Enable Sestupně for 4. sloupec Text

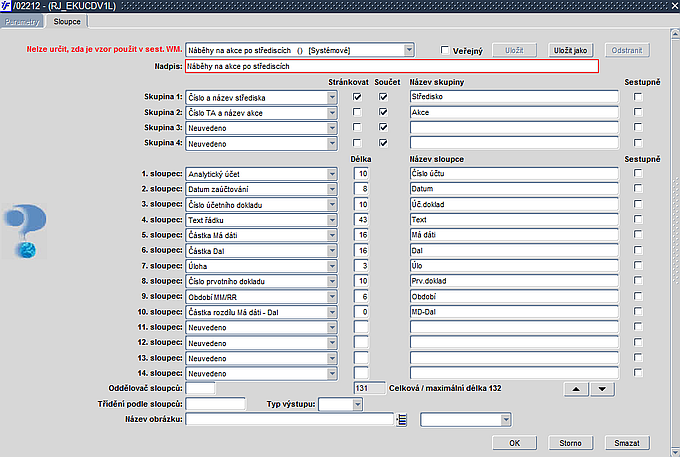click(x=638, y=219)
